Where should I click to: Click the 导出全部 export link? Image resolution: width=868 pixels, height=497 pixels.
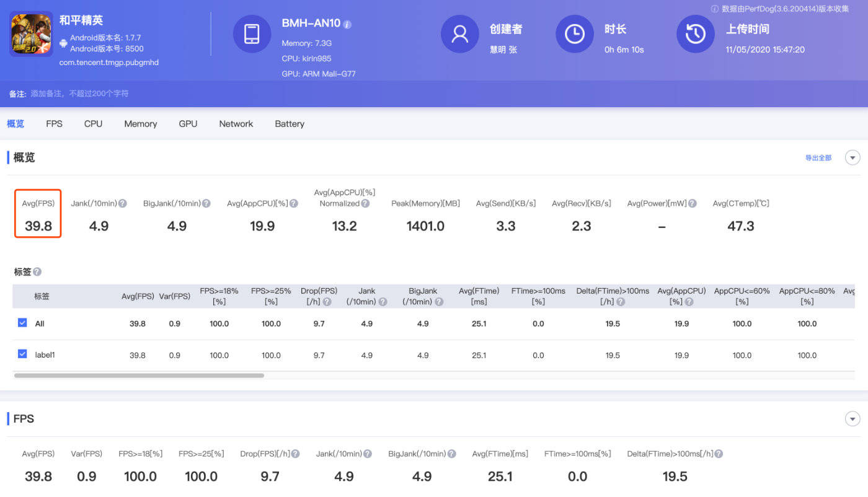click(x=818, y=158)
